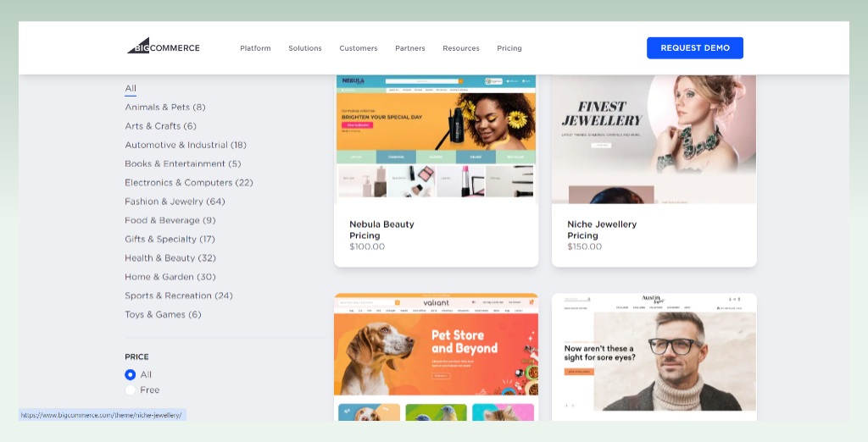
Task: Filter by Fashion & Jewelry (64)
Action: (x=175, y=202)
